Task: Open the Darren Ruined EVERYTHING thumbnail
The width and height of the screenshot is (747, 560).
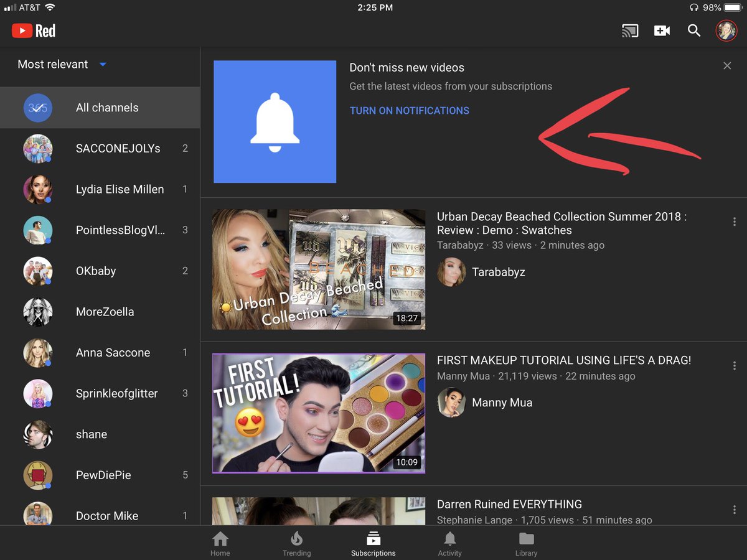Action: click(x=319, y=511)
